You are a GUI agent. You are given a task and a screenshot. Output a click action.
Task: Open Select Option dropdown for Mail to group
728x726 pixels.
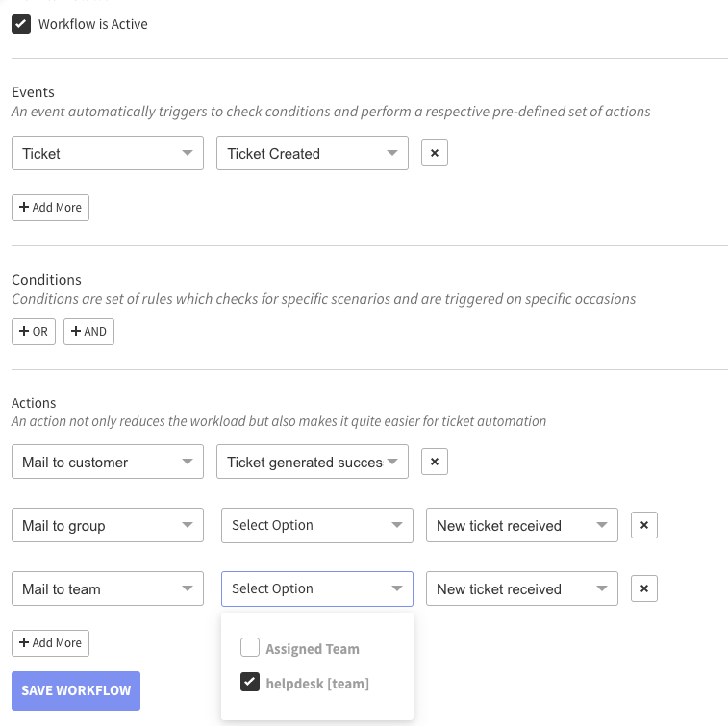tap(316, 526)
